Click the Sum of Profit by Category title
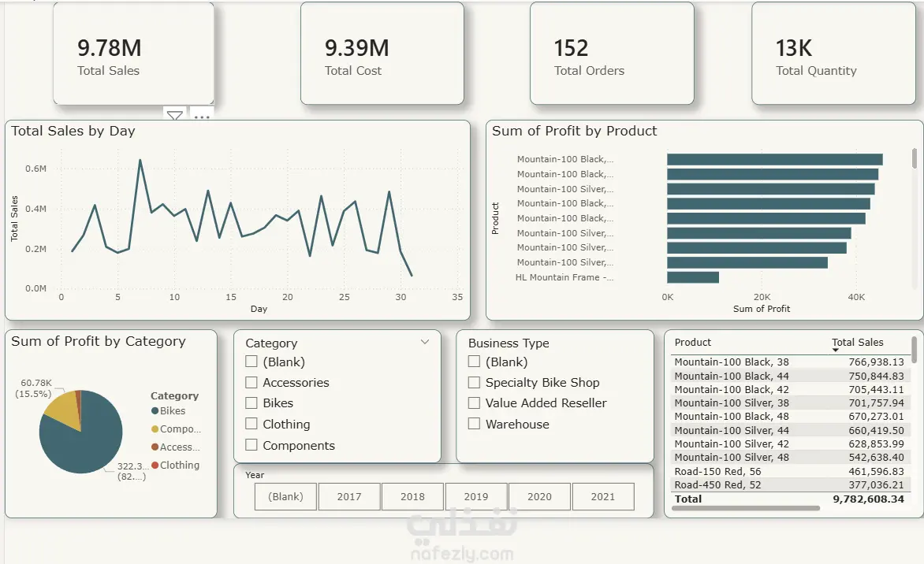This screenshot has width=924, height=564. click(x=99, y=341)
